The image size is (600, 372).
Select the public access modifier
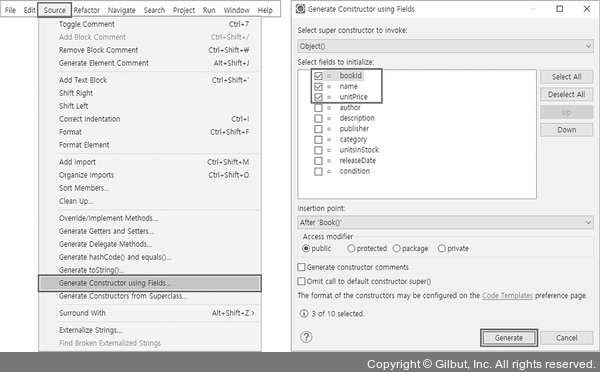(306, 248)
